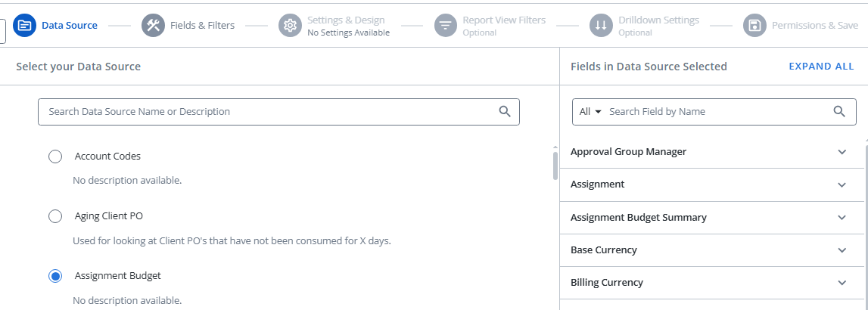The width and height of the screenshot is (868, 310).
Task: Select the Account Codes radio button
Action: point(55,157)
